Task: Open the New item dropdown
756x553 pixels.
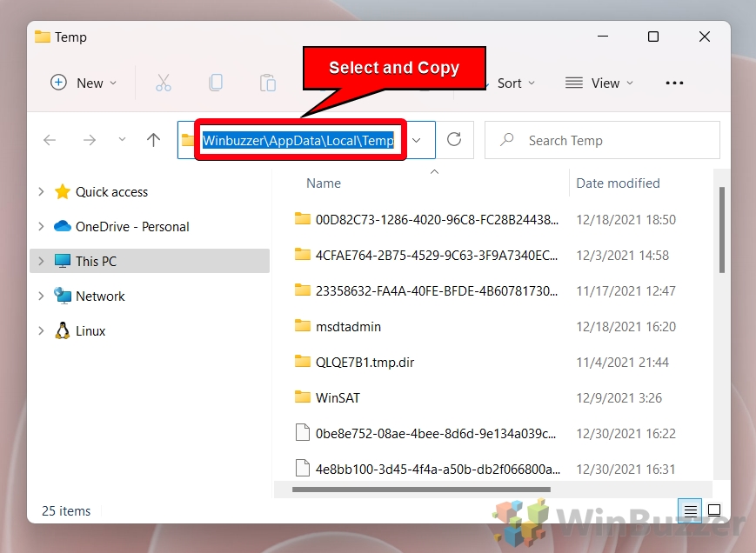Action: click(84, 83)
